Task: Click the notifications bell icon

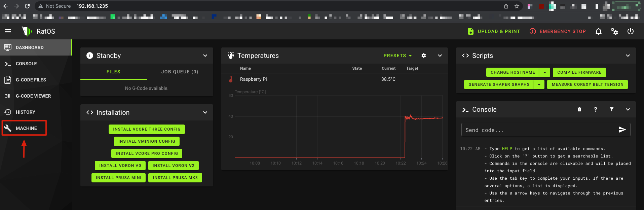Action: click(x=599, y=31)
